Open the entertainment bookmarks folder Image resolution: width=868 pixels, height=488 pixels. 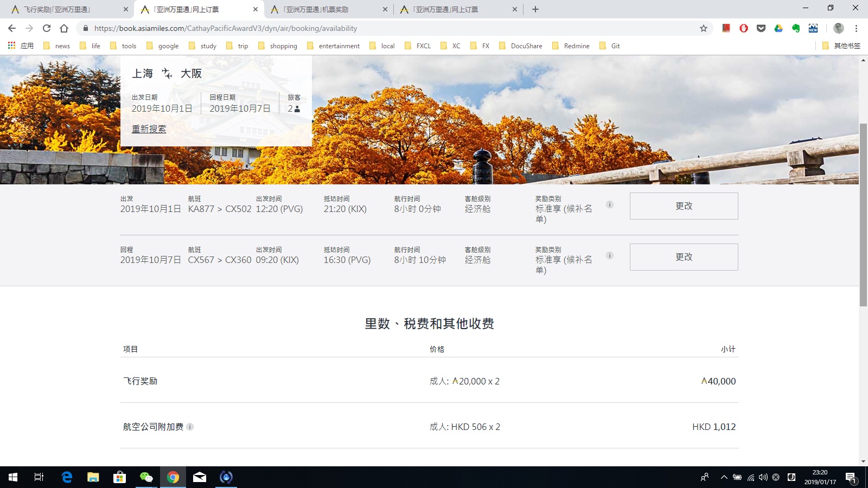333,46
